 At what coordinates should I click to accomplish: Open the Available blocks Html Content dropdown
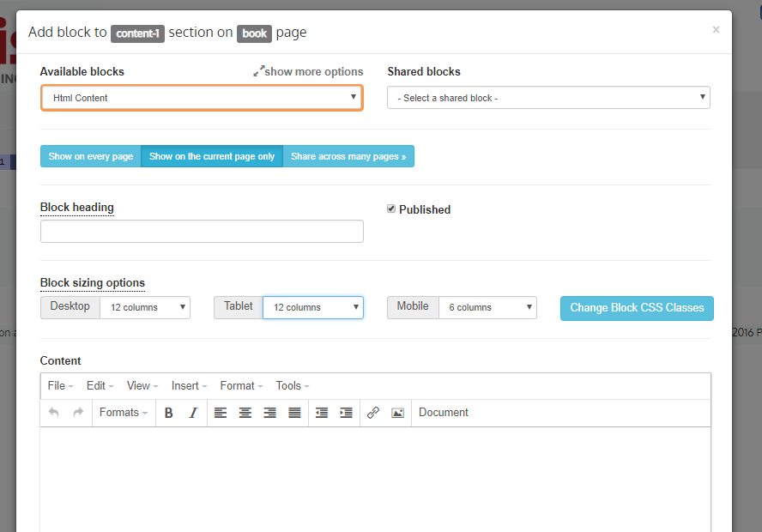202,98
